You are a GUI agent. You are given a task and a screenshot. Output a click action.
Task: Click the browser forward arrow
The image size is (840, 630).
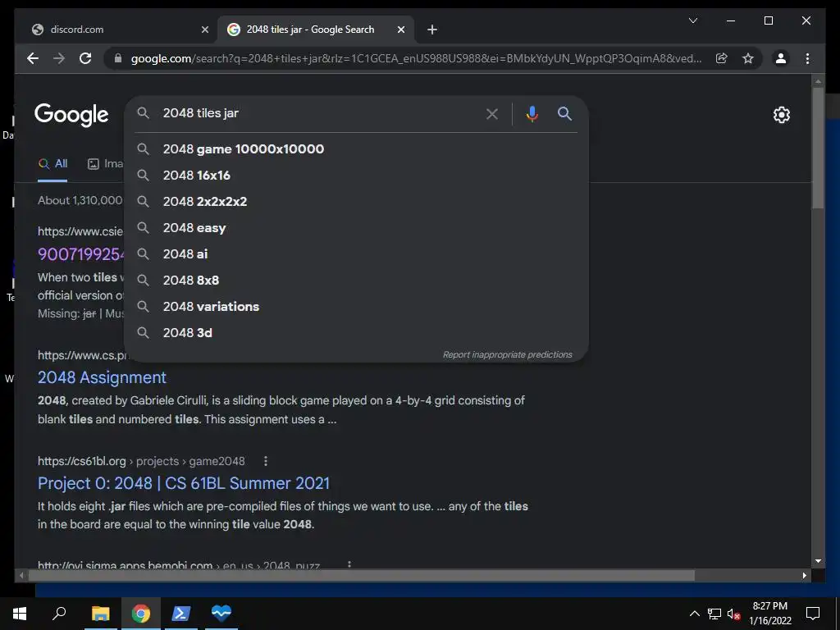[x=59, y=58]
